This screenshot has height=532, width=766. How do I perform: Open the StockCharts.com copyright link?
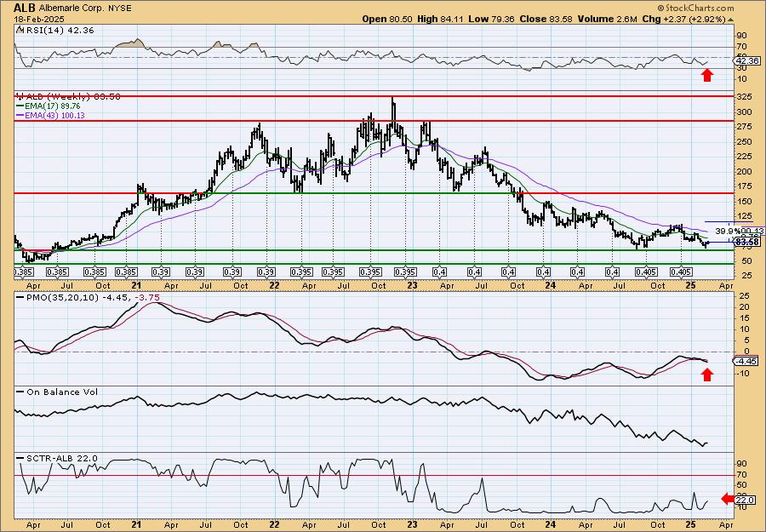click(695, 8)
